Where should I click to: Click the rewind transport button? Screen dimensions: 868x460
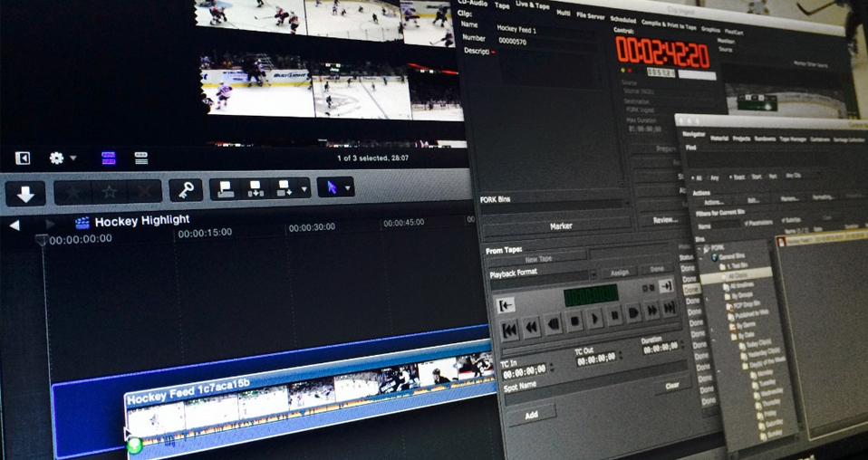(x=531, y=325)
